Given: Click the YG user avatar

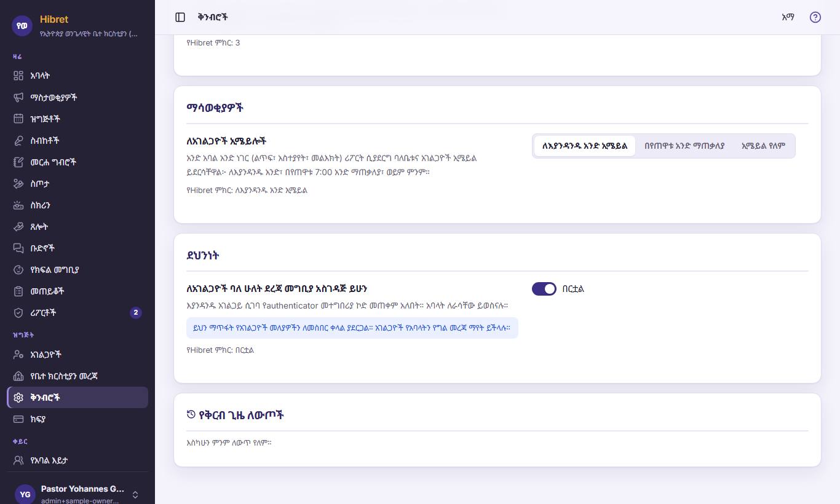Looking at the screenshot, I should (x=25, y=494).
